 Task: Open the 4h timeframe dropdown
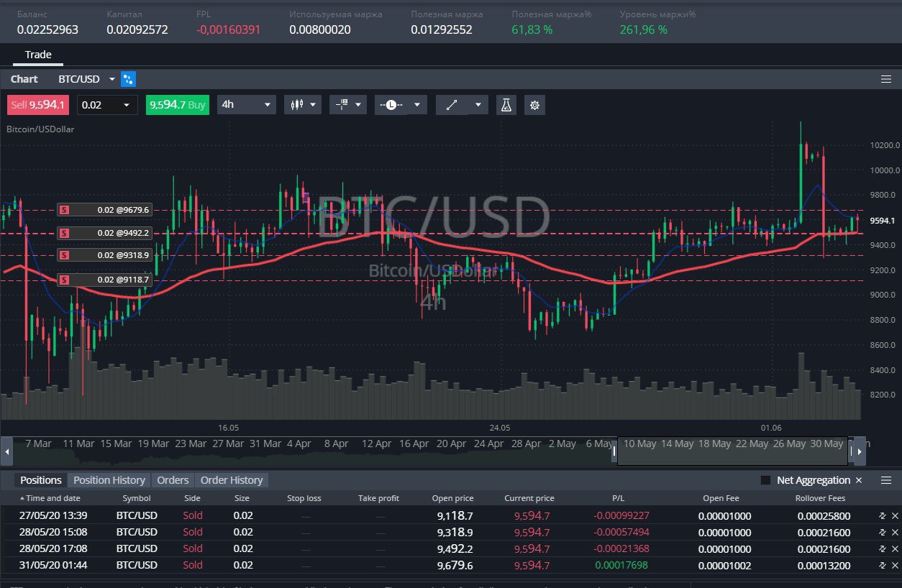click(x=247, y=105)
